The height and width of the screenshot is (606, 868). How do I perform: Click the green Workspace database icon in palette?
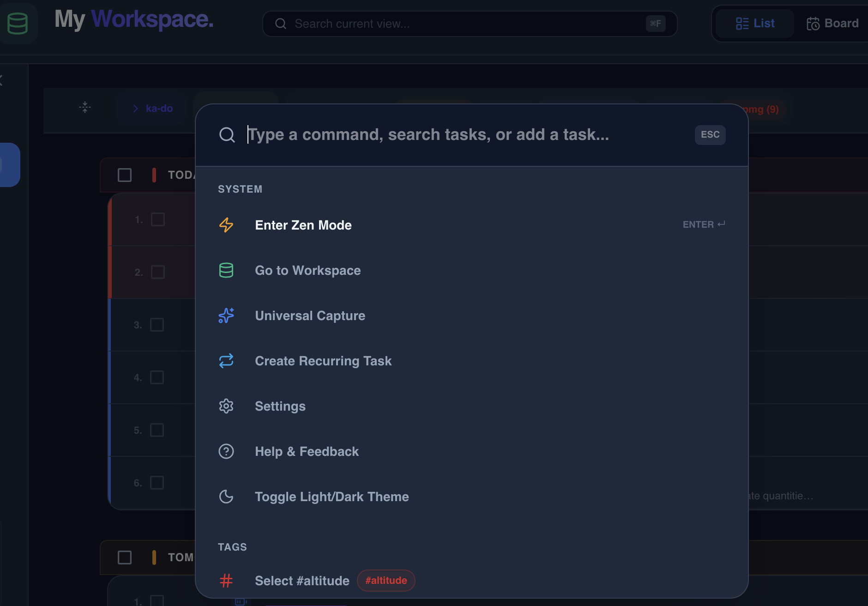226,270
